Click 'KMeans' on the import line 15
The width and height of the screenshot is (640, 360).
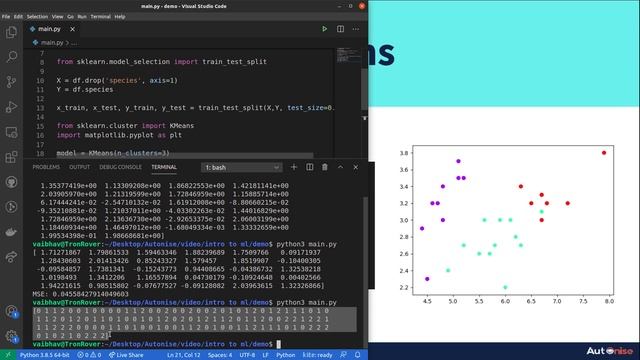tap(182, 126)
